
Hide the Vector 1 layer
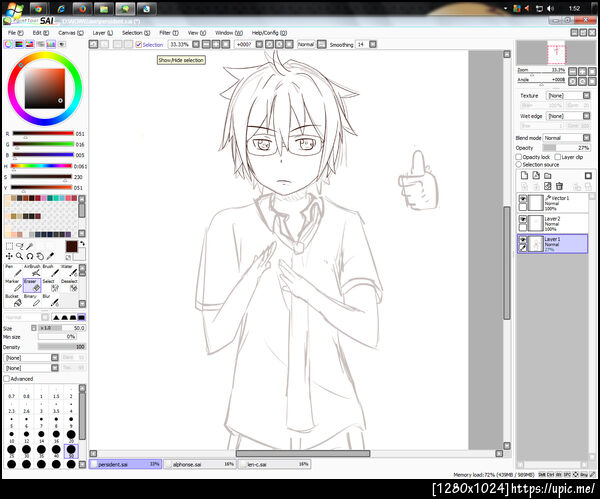click(x=523, y=199)
